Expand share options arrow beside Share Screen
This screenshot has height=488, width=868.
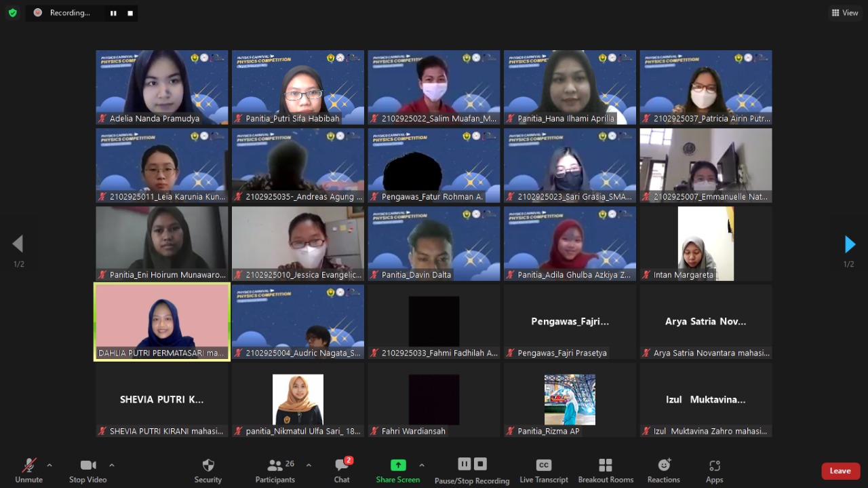[422, 465]
